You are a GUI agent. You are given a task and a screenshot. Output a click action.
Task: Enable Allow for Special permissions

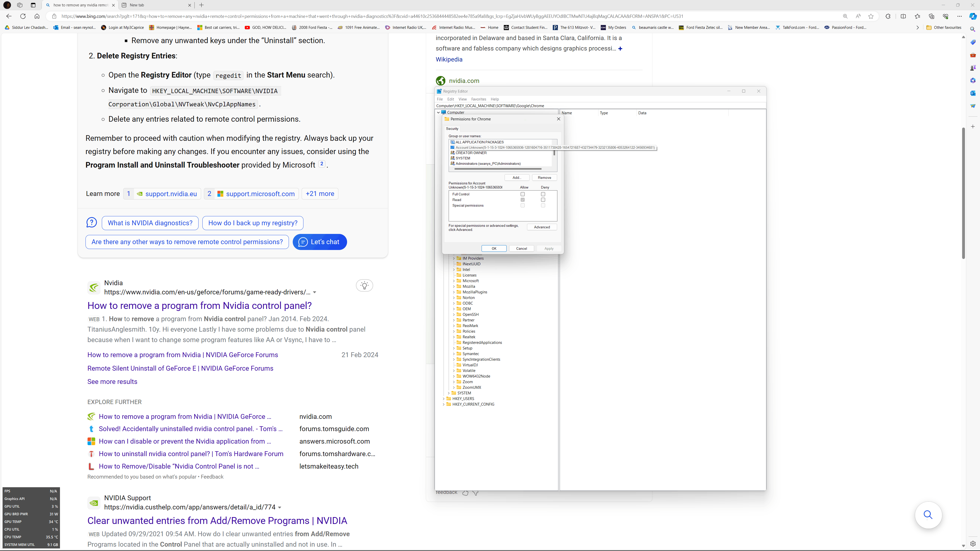click(523, 205)
